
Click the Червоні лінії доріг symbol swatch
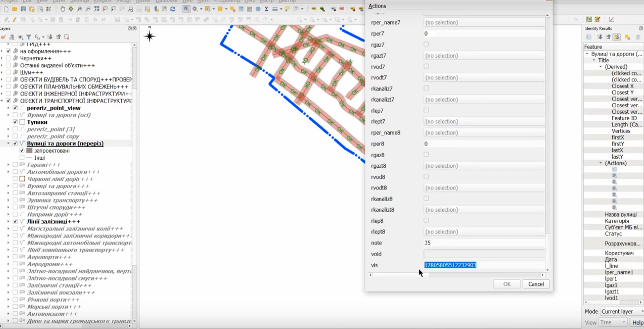[22, 179]
